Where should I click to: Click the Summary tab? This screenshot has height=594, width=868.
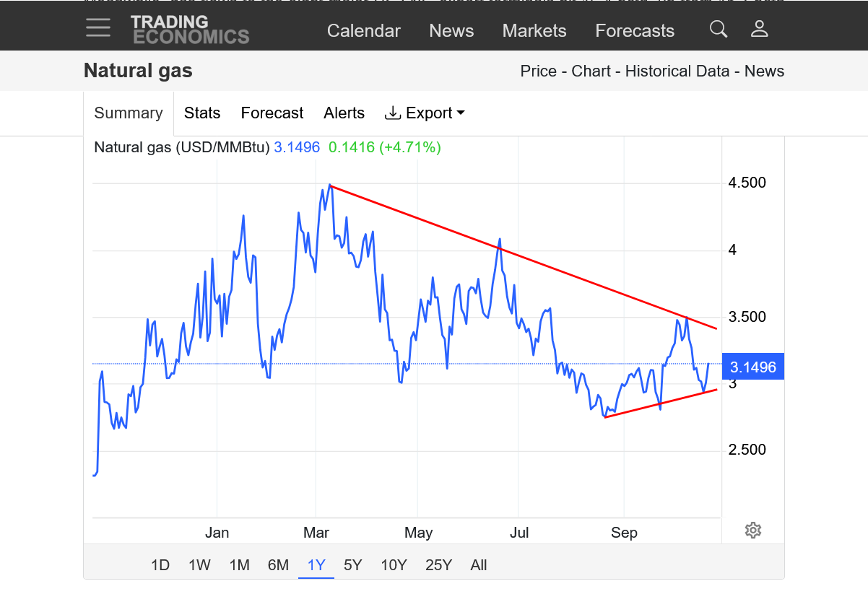[x=129, y=113]
